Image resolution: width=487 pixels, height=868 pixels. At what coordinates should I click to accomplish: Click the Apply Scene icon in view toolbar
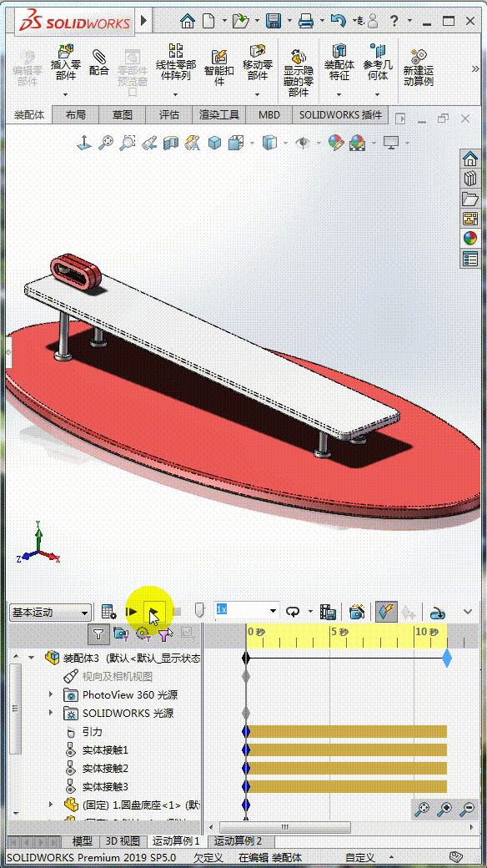tap(358, 143)
